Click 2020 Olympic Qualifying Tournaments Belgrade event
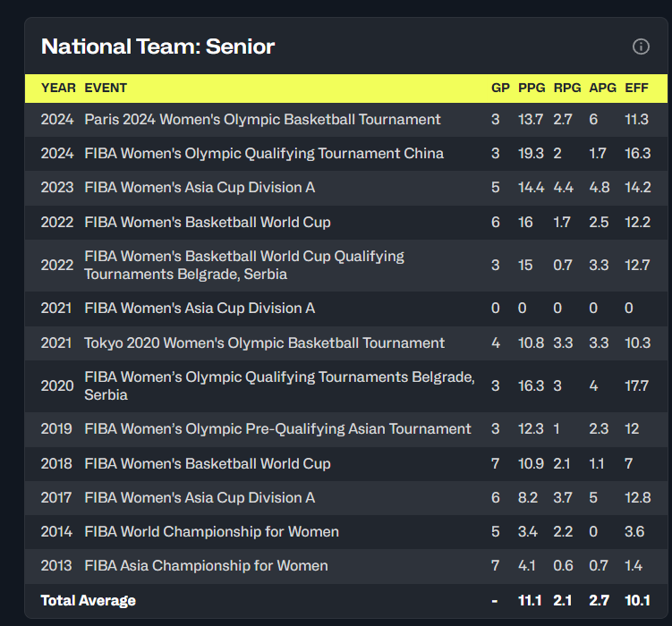Image resolution: width=672 pixels, height=626 pixels. pos(279,386)
